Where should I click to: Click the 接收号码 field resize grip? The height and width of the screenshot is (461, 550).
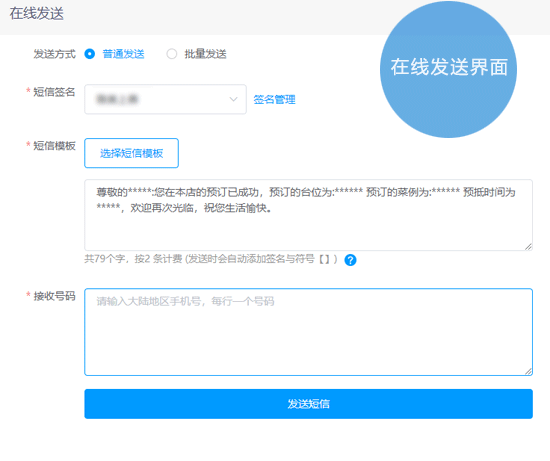(528, 371)
